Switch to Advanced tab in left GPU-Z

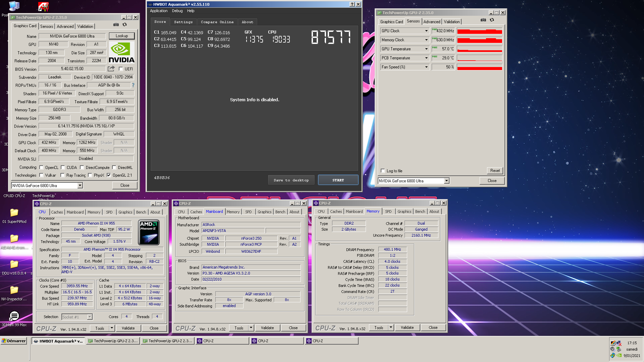(65, 26)
